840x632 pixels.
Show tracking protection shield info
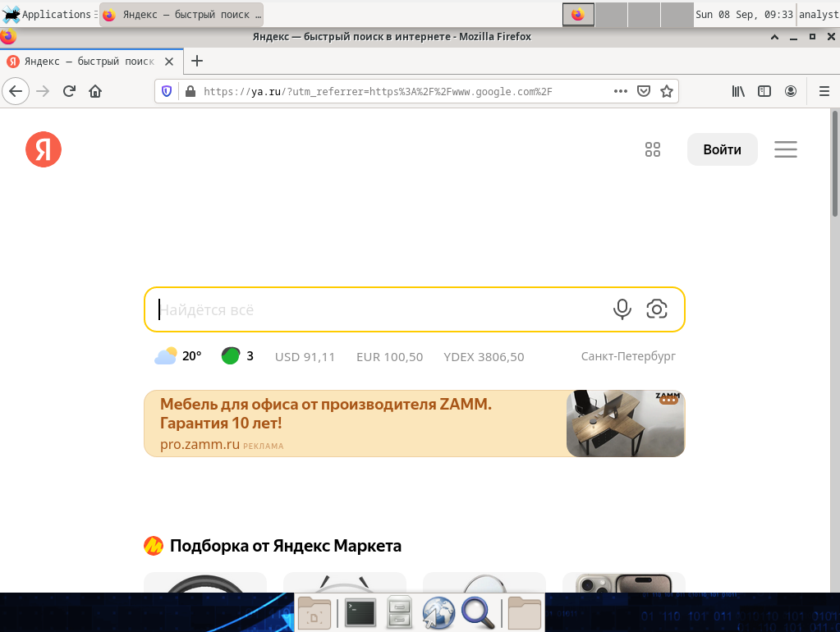click(167, 92)
